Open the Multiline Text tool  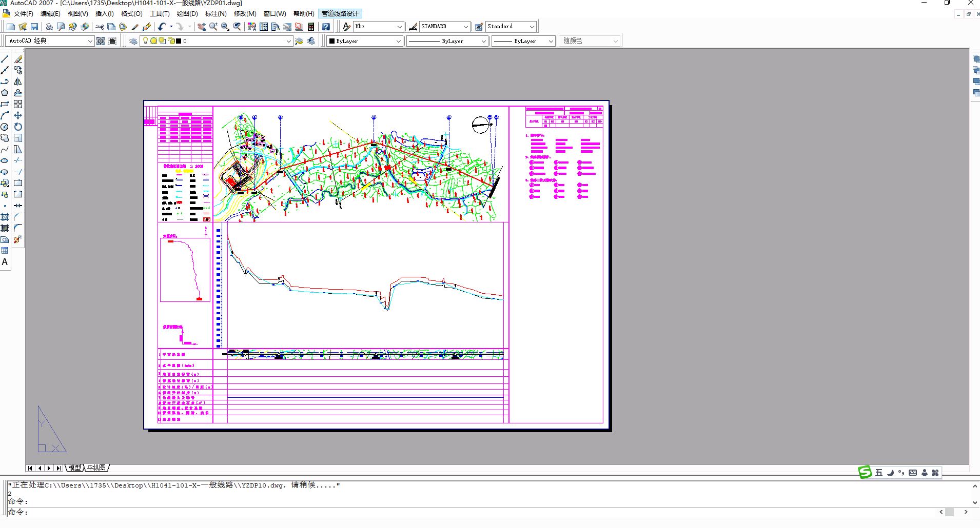[5, 262]
